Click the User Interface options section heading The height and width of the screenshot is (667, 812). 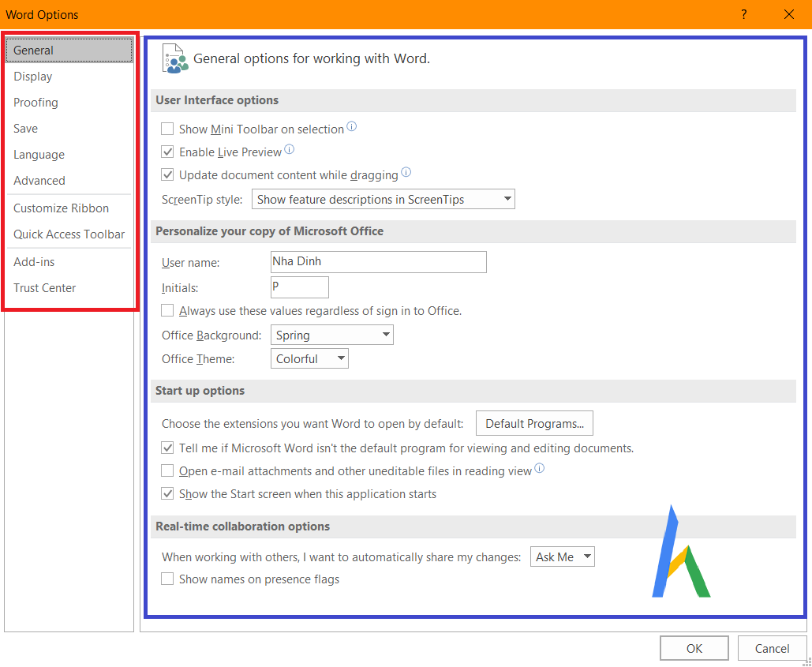click(x=217, y=100)
